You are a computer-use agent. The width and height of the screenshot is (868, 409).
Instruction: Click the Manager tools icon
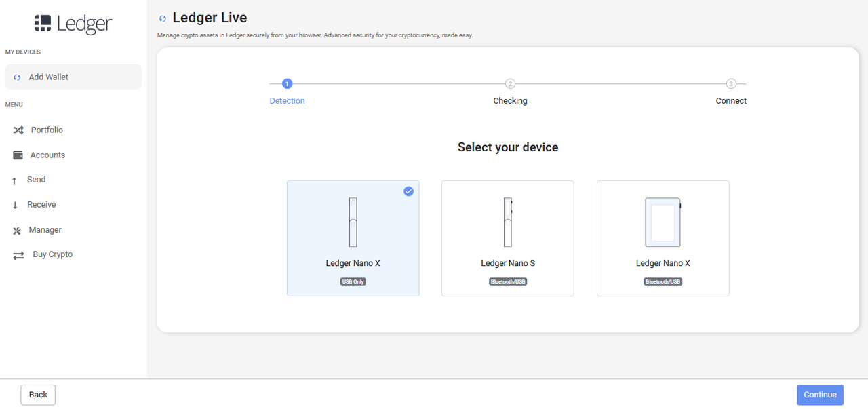(x=18, y=231)
